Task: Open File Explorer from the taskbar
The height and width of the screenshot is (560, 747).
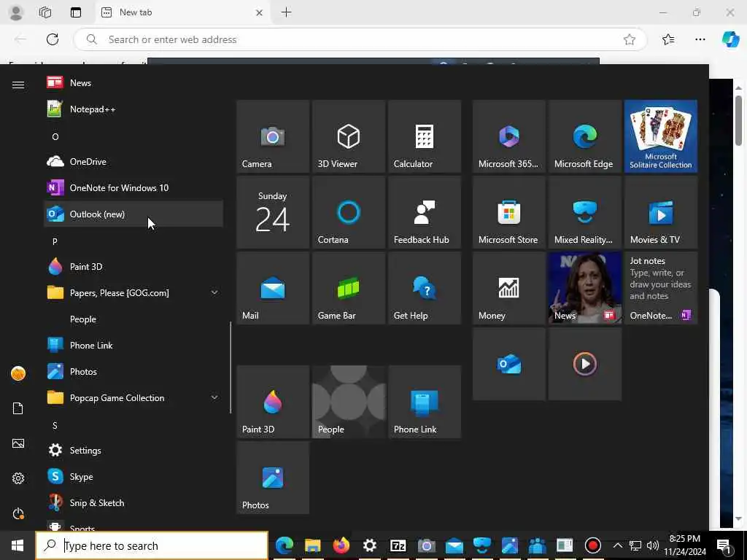Action: (x=312, y=545)
